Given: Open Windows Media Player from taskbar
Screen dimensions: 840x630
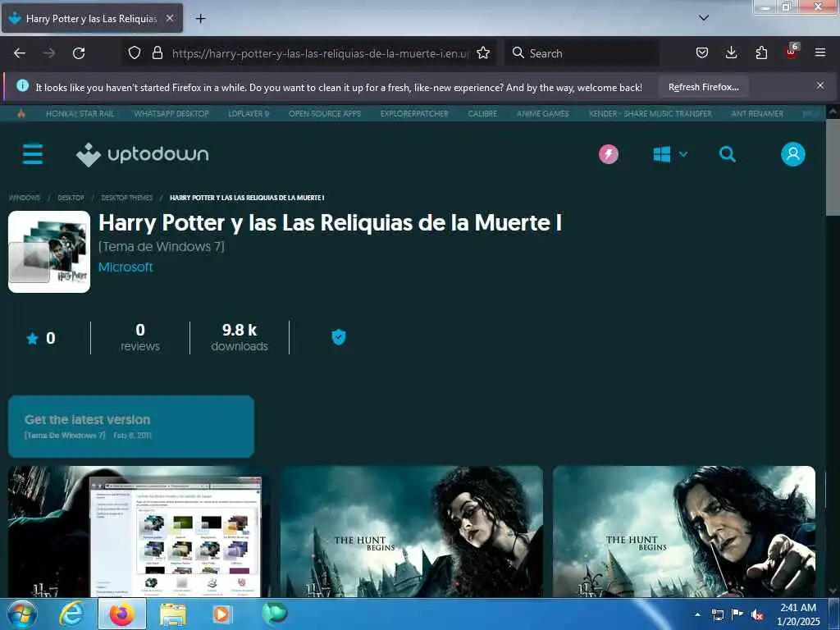Looking at the screenshot, I should 221,614.
